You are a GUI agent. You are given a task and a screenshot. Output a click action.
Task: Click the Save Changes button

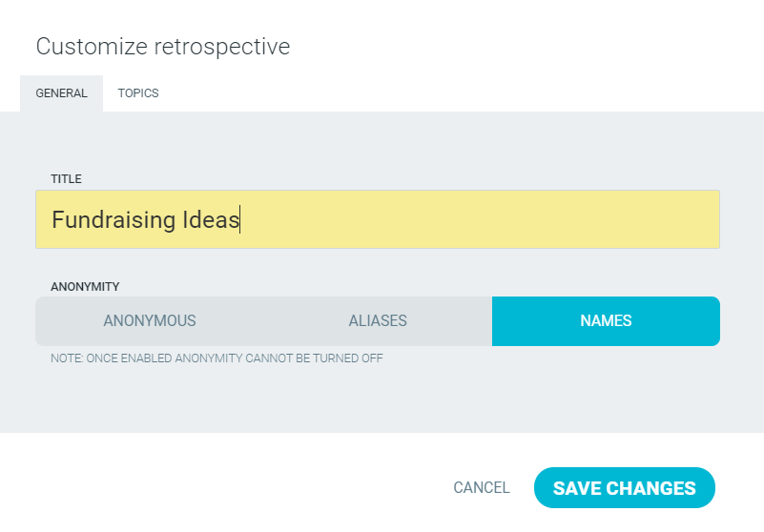[x=624, y=488]
